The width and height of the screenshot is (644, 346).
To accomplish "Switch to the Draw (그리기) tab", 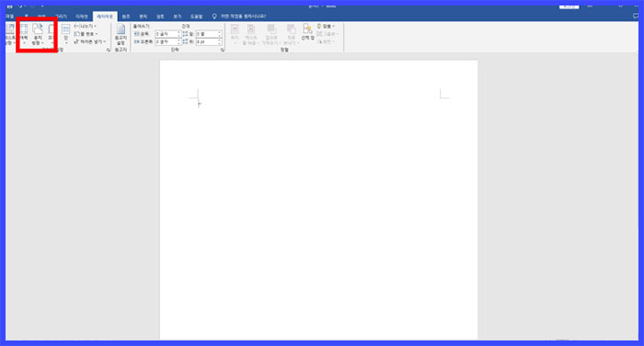I will click(62, 17).
